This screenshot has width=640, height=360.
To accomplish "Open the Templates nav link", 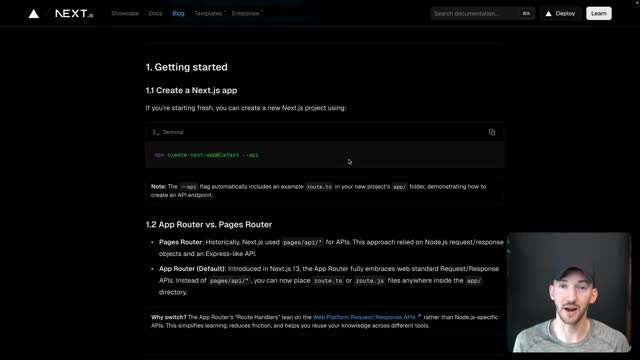I will pyautogui.click(x=209, y=13).
